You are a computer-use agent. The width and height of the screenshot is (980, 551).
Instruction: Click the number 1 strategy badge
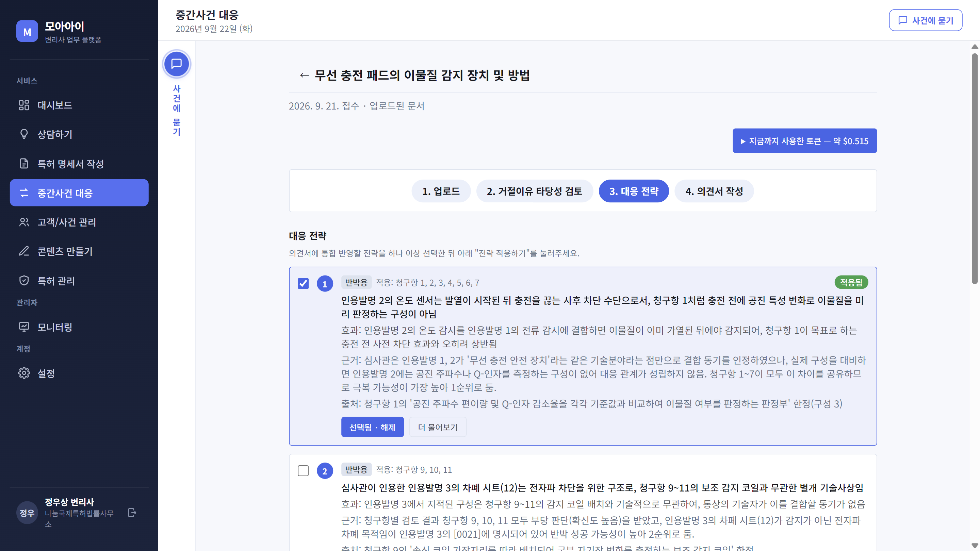coord(325,284)
